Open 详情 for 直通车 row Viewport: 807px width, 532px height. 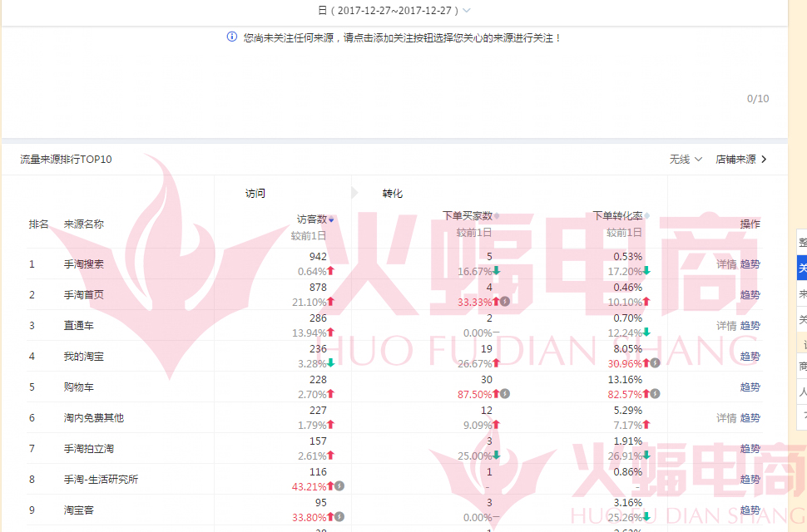(x=726, y=326)
